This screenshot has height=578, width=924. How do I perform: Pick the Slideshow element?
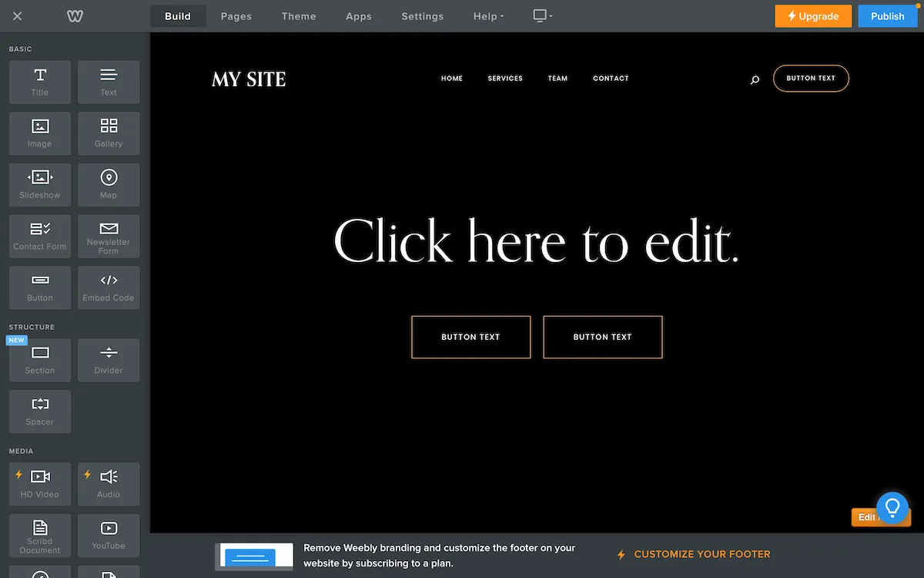[x=40, y=185]
